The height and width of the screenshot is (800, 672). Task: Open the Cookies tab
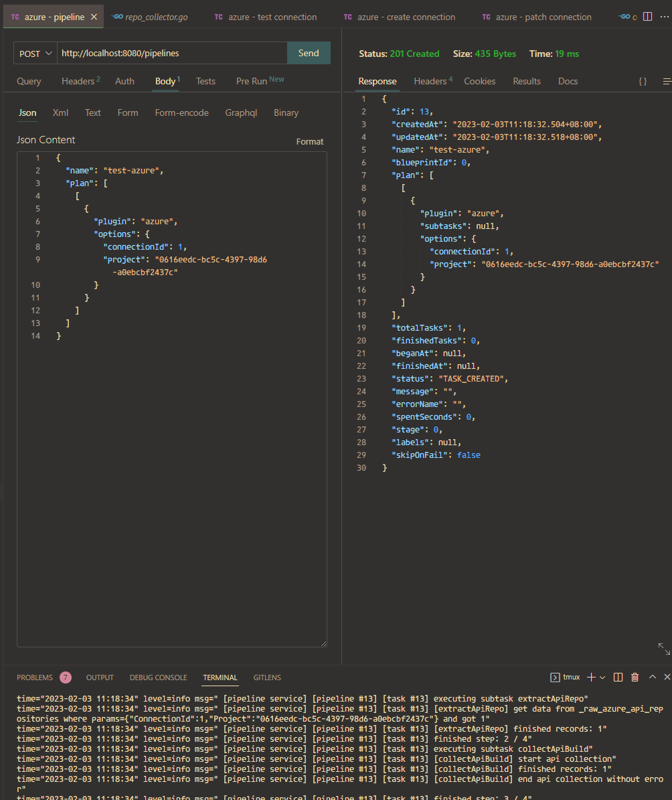tap(480, 81)
